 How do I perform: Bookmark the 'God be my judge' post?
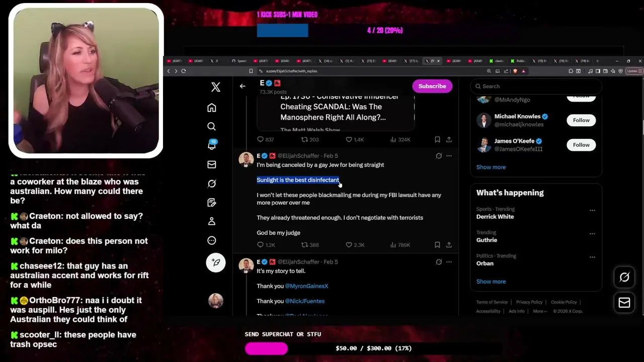pos(437,245)
